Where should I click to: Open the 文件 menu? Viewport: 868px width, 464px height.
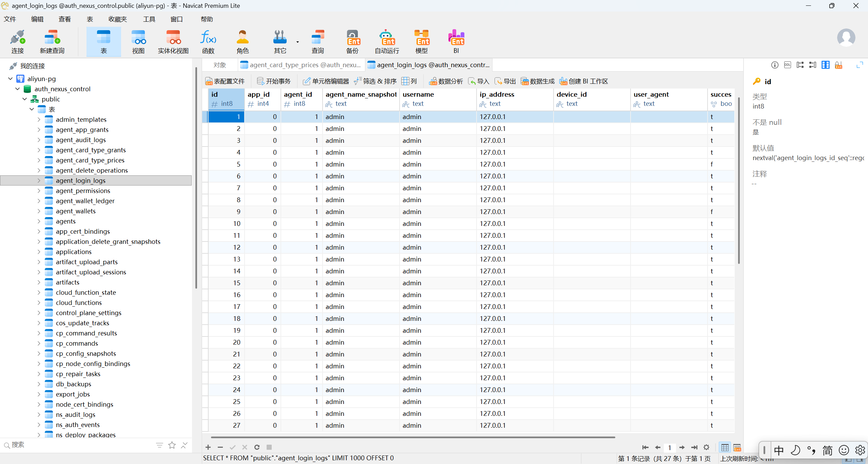click(10, 19)
